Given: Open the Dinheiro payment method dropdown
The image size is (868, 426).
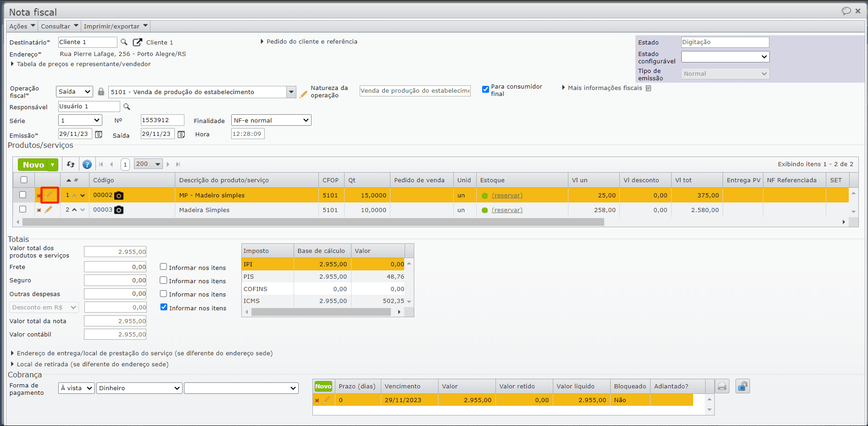Looking at the screenshot, I should pos(139,388).
